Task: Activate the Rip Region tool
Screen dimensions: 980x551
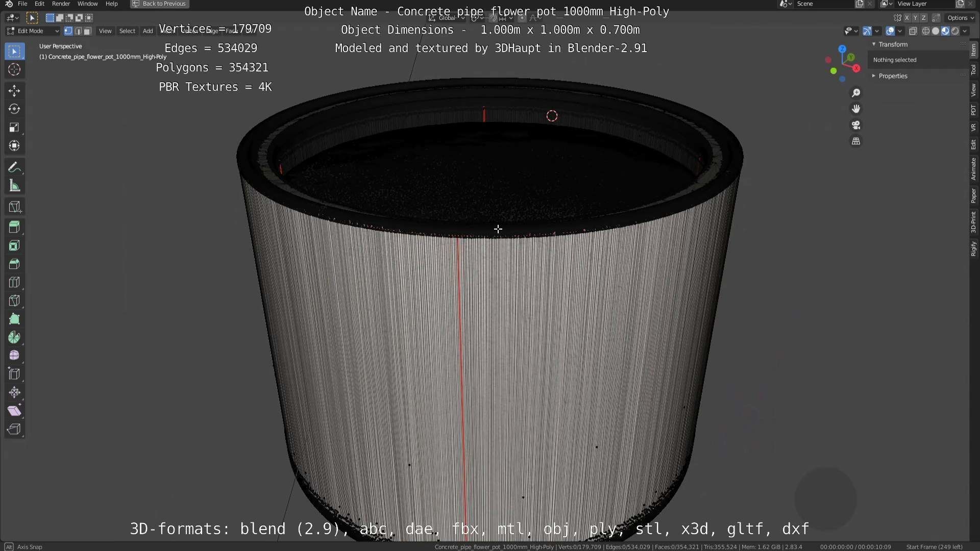Action: point(14,429)
